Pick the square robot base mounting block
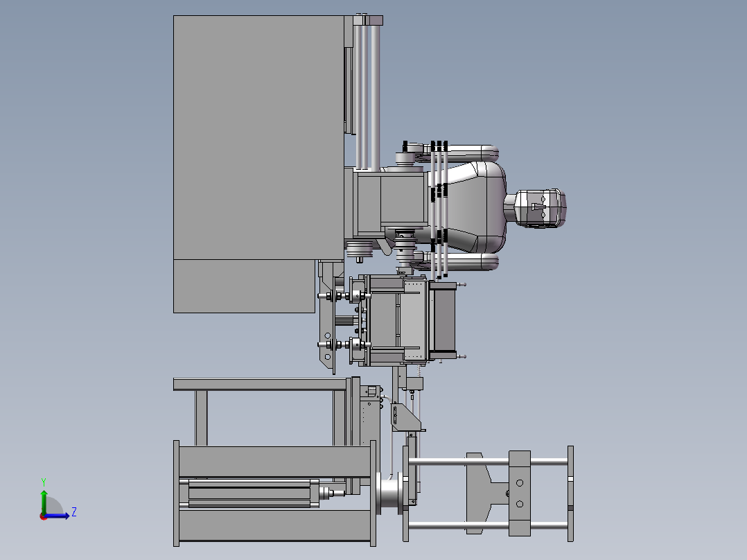This screenshot has width=747, height=560. pyautogui.click(x=392, y=205)
